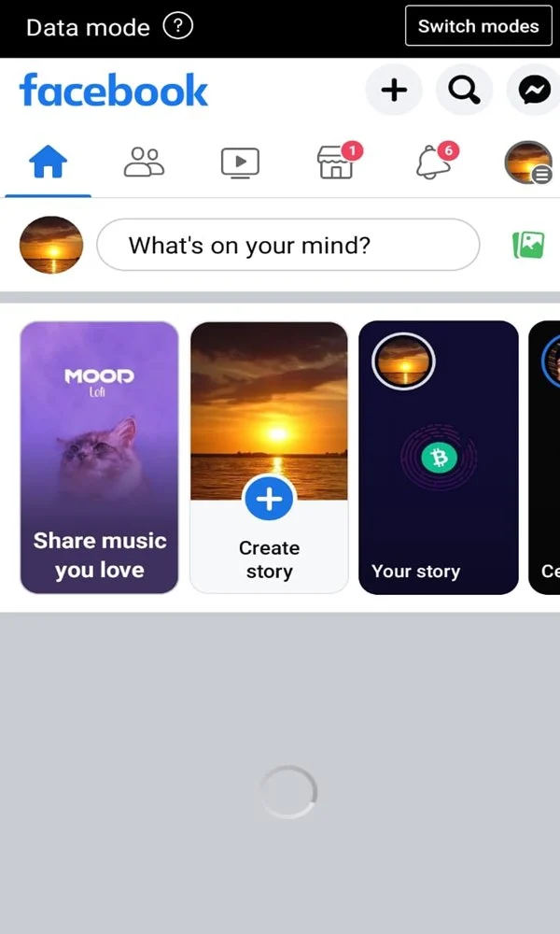Screen dimensions: 560x934
Task: Tap the plus create icon in header
Action: pos(394,91)
